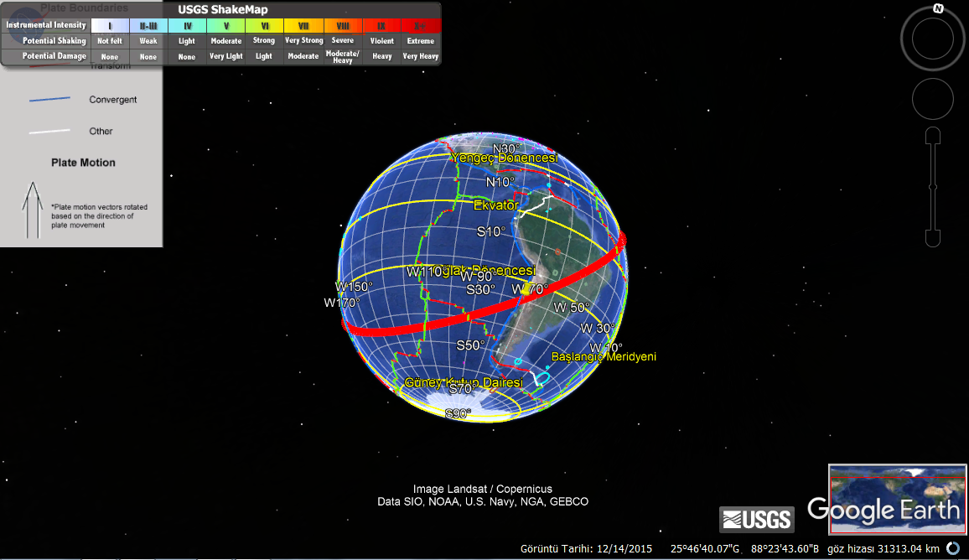Screen dimensions: 969x560
Task: Click the cyan oval marker near Antarctica
Action: pos(542,378)
